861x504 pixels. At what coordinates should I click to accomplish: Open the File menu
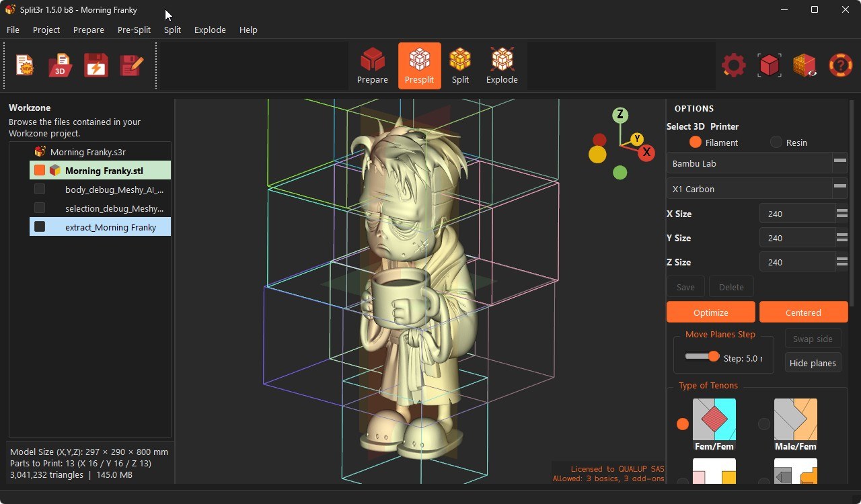(13, 30)
